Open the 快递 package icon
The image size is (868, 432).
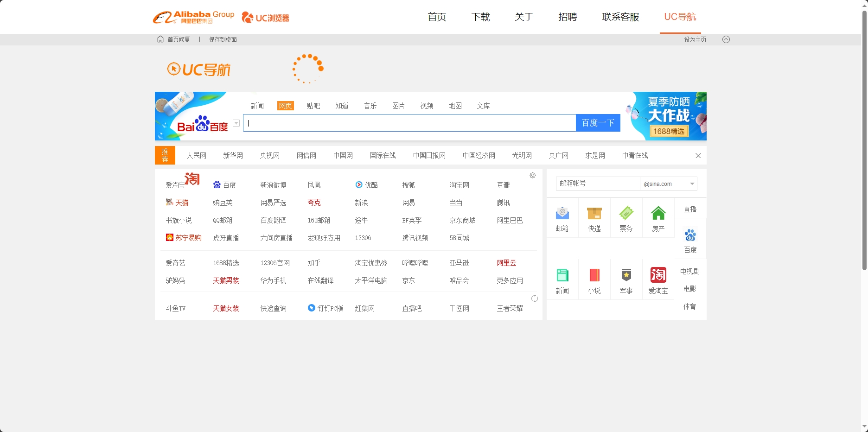point(594,213)
